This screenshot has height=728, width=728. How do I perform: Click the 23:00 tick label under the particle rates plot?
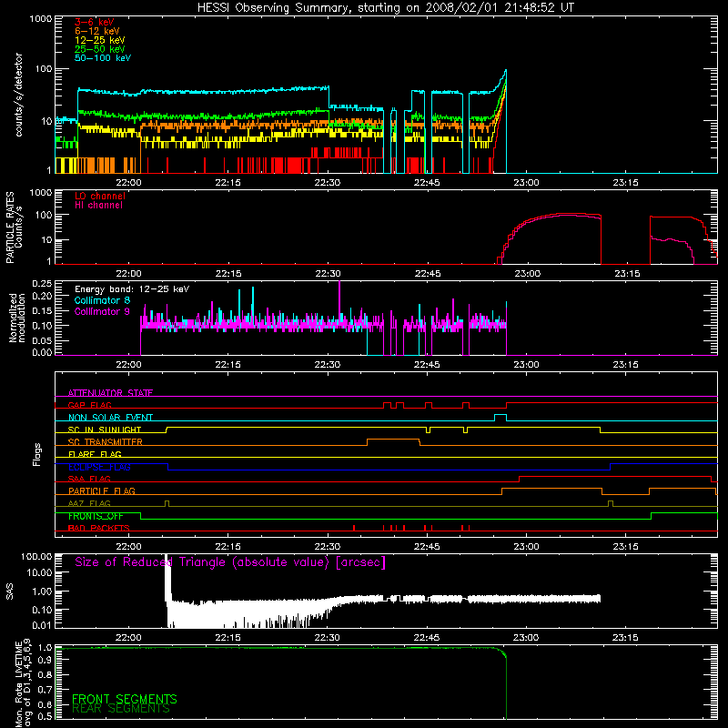527,274
